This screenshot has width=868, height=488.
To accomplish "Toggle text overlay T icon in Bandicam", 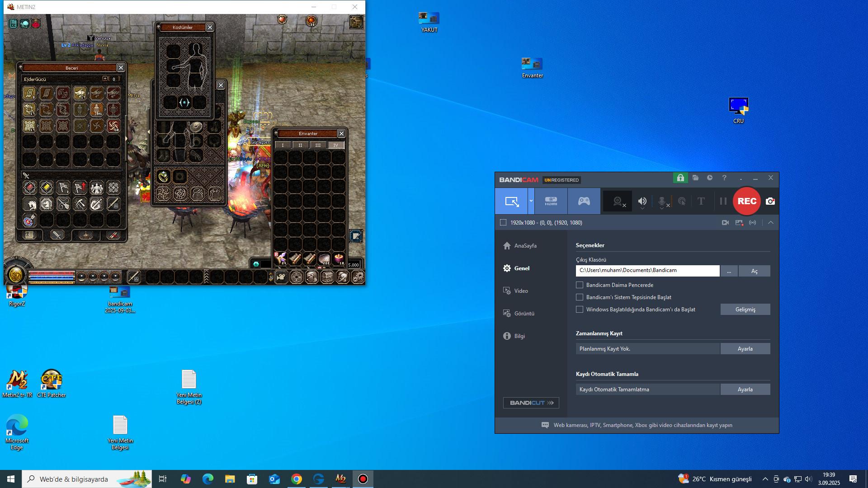I will (x=701, y=202).
